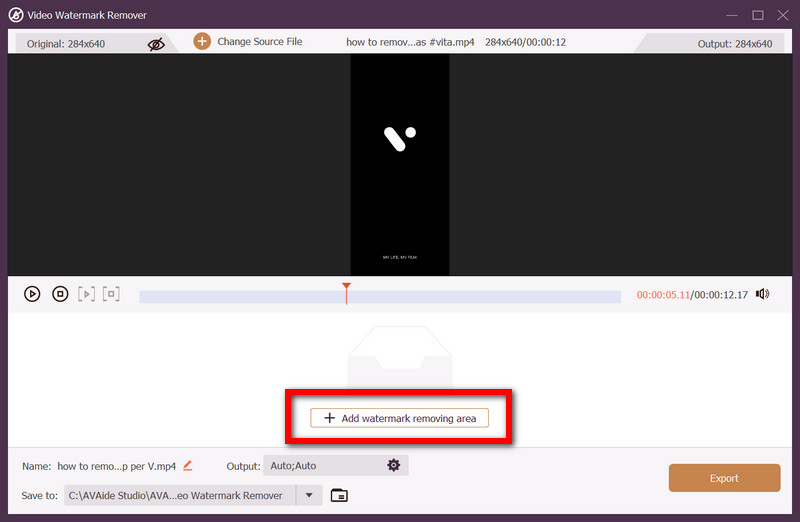Click Change Source File label
Viewport: 800px width, 522px height.
point(259,42)
